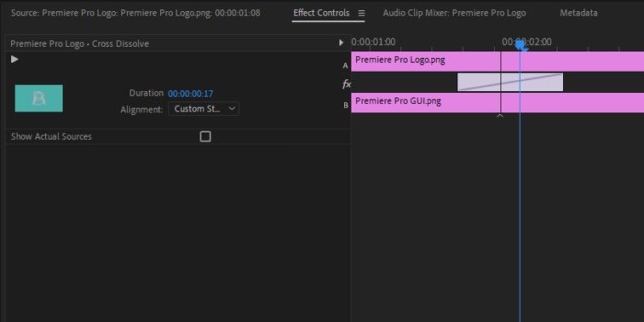Click the fx transition track icon

point(347,84)
